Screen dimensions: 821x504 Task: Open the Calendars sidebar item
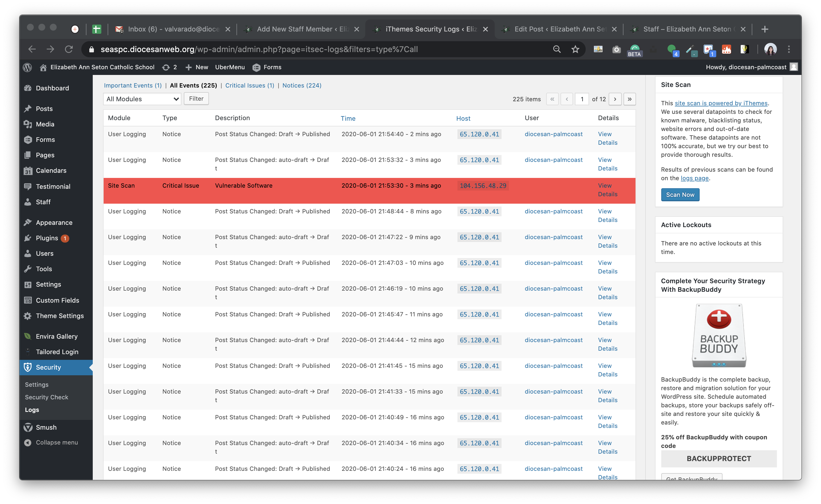(x=51, y=170)
